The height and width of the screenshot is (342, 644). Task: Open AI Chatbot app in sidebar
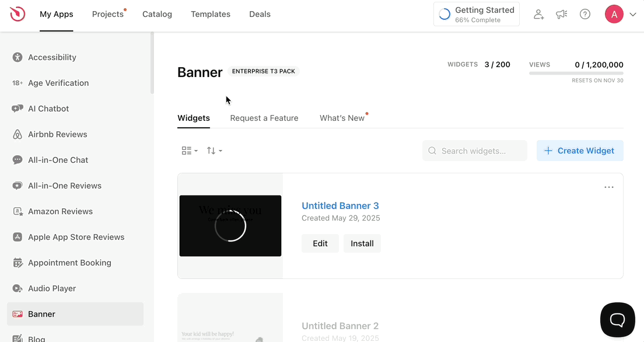tap(48, 109)
